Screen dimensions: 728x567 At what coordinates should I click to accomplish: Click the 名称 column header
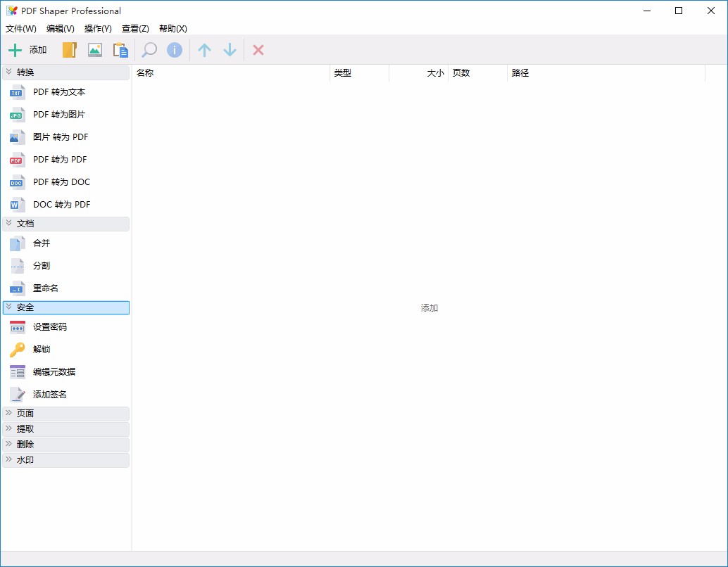click(146, 72)
